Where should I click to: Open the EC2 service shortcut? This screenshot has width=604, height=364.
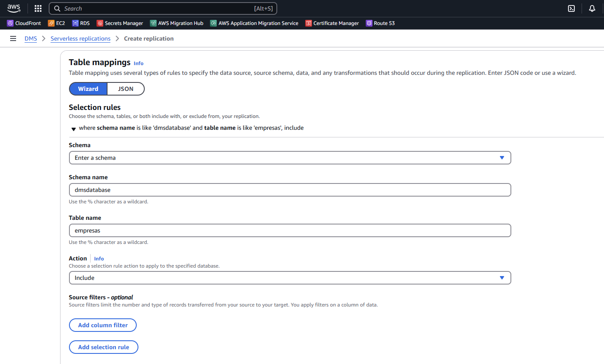pyautogui.click(x=56, y=23)
